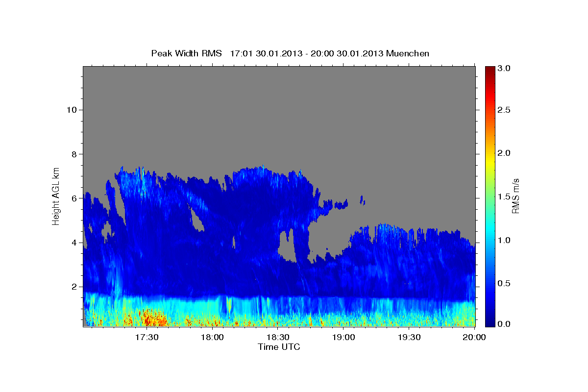Click the 19:00 time tick label

pos(343,338)
